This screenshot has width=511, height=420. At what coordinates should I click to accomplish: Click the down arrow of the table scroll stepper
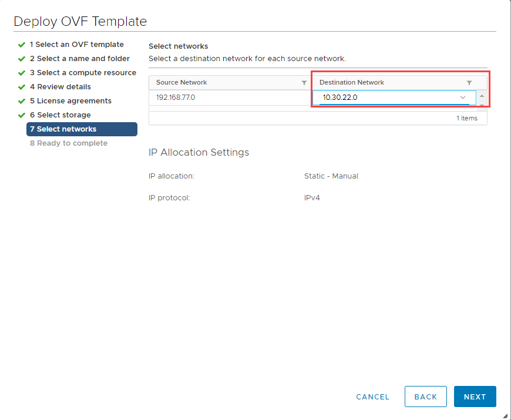click(x=481, y=106)
